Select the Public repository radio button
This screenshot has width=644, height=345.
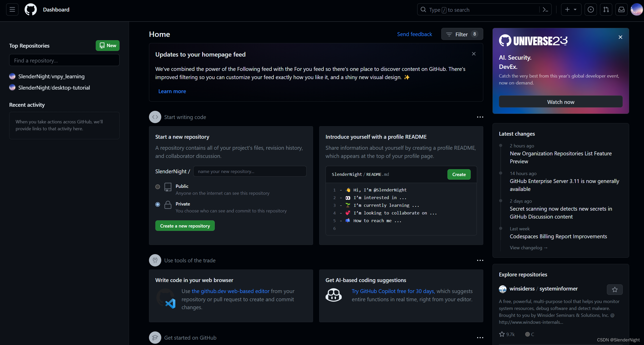[158, 187]
